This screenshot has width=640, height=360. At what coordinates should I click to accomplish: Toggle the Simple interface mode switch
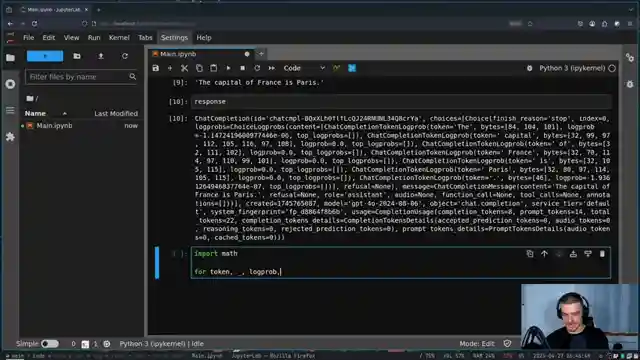50,344
